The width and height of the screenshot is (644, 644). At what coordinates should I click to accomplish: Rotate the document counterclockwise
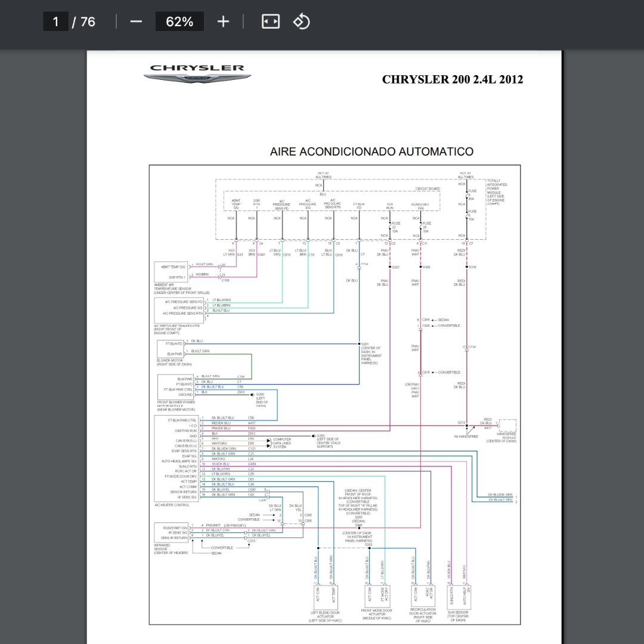302,21
